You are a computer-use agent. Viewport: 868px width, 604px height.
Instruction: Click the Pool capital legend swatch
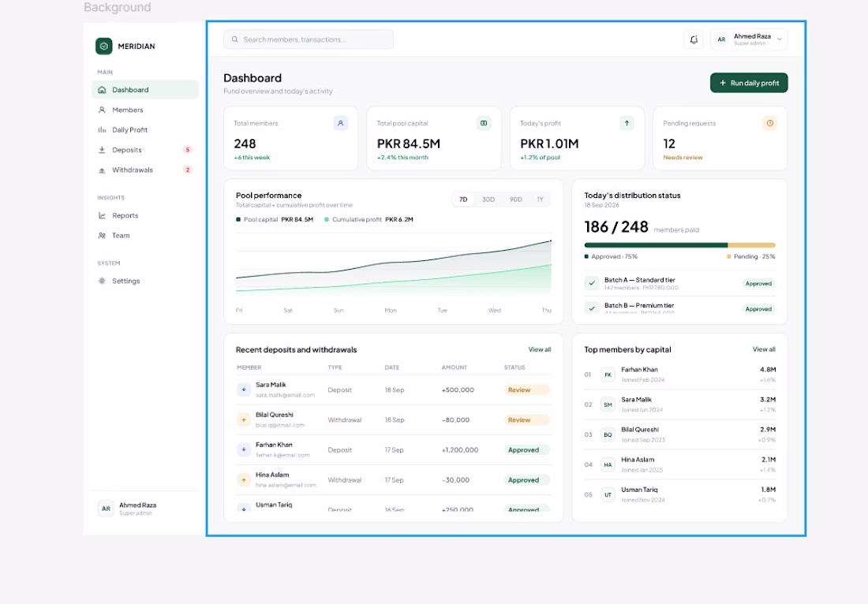[x=238, y=219]
